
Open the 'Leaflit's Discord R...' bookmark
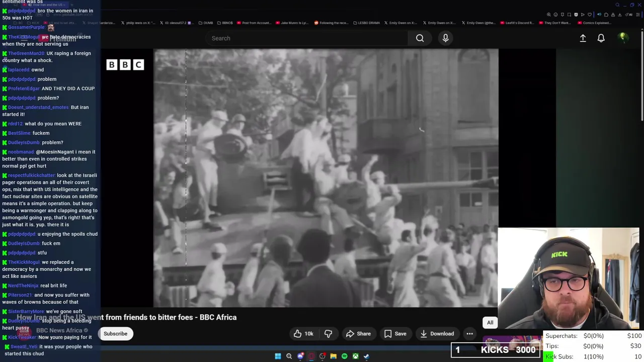(517, 23)
